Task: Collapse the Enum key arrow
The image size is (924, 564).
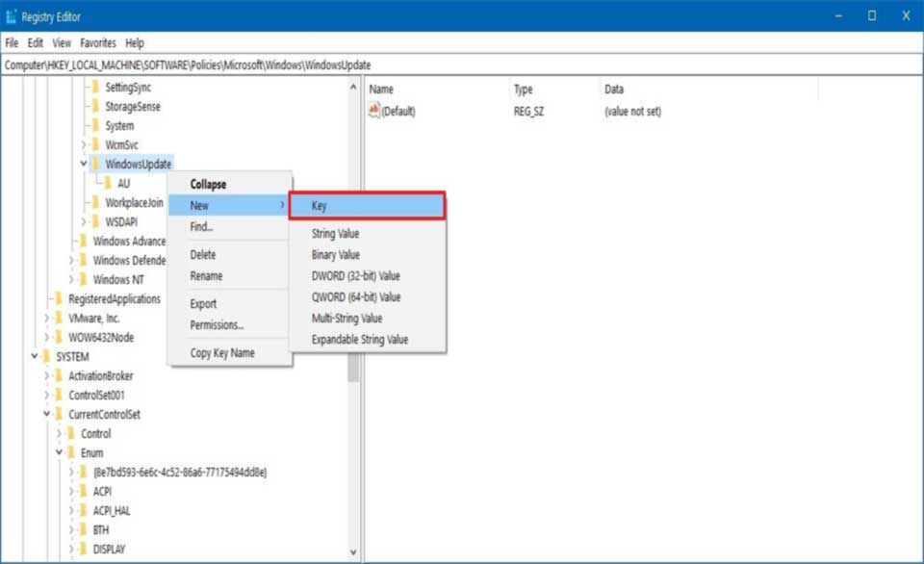Action: pyautogui.click(x=59, y=452)
